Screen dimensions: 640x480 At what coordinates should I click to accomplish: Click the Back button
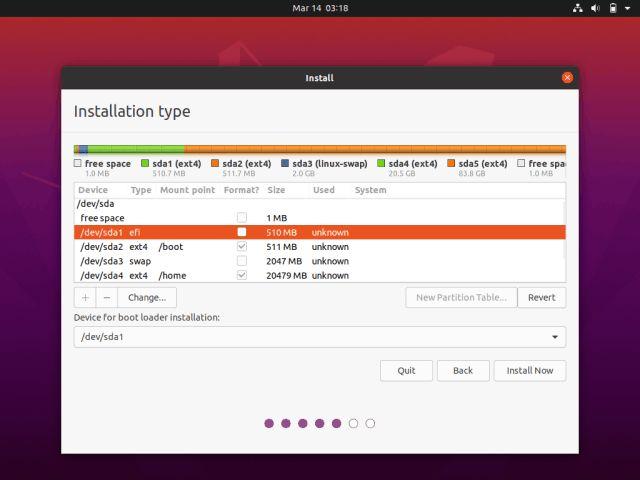tap(463, 371)
